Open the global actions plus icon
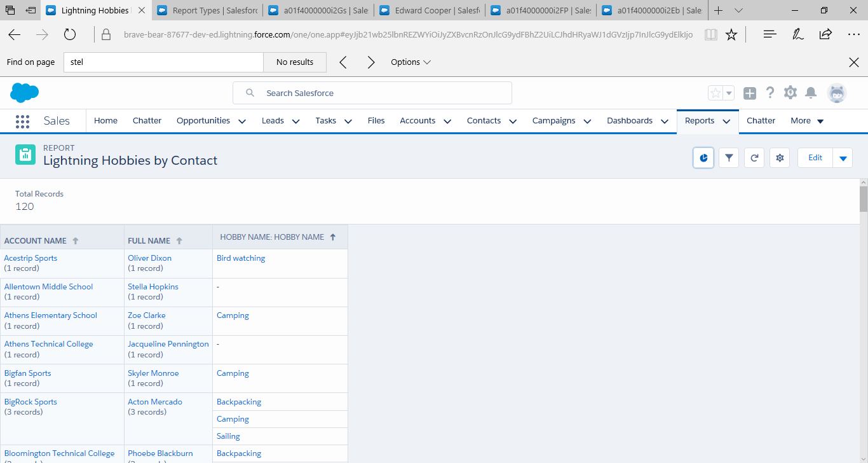This screenshot has width=868, height=463. [750, 93]
